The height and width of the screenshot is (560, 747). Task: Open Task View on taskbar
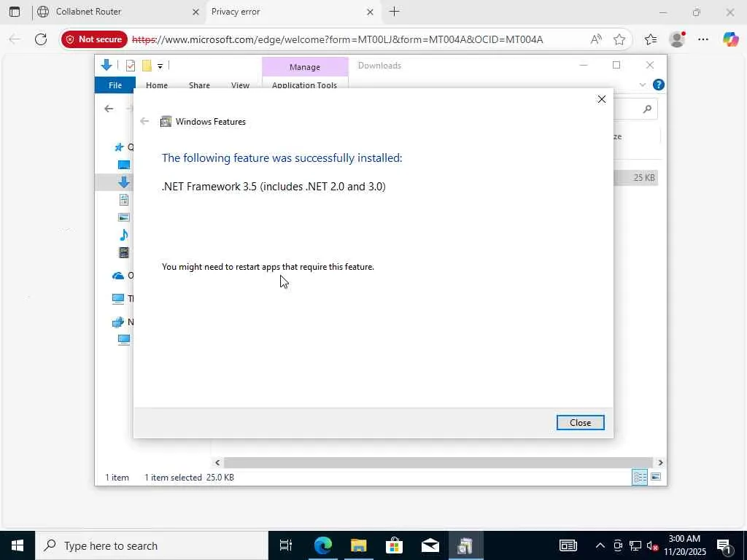coord(286,545)
